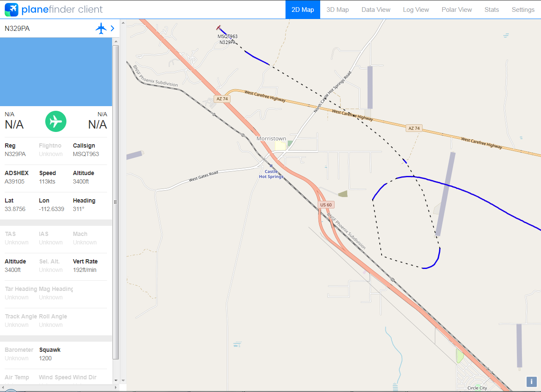Open the Data View tab
Image resolution: width=541 pixels, height=392 pixels.
[x=376, y=10]
